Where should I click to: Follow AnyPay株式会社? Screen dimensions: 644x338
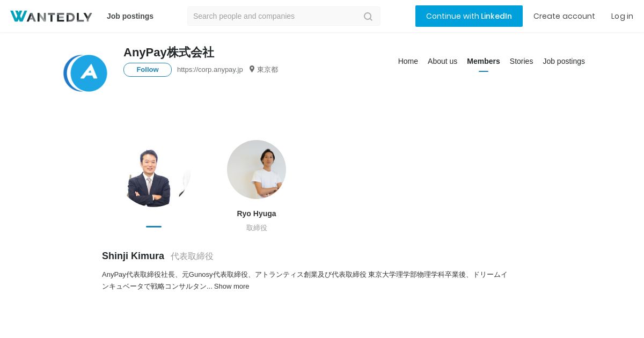148,70
